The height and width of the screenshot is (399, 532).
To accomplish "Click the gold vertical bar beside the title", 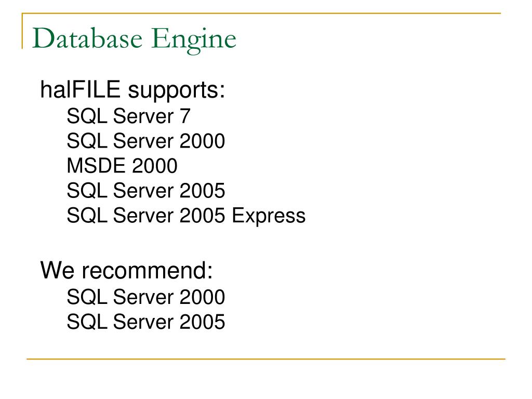I will 22,31.
